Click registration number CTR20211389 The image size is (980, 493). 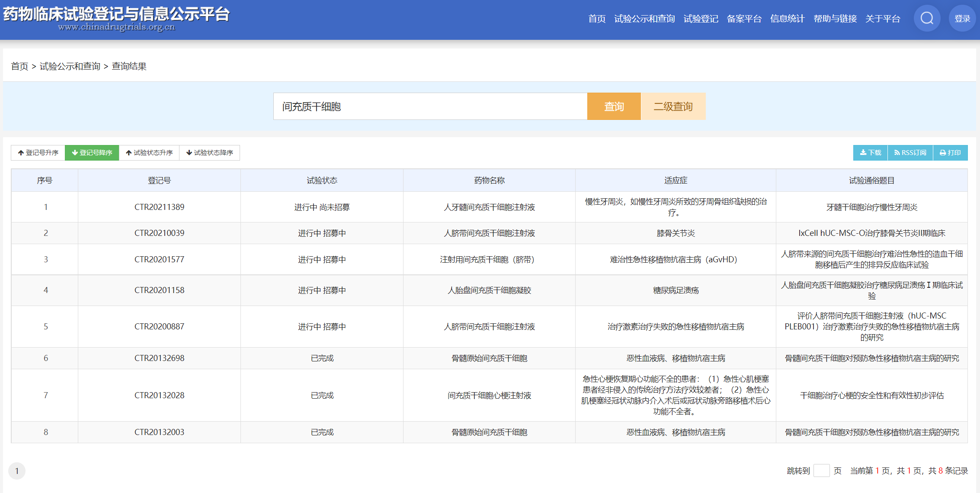(x=159, y=207)
